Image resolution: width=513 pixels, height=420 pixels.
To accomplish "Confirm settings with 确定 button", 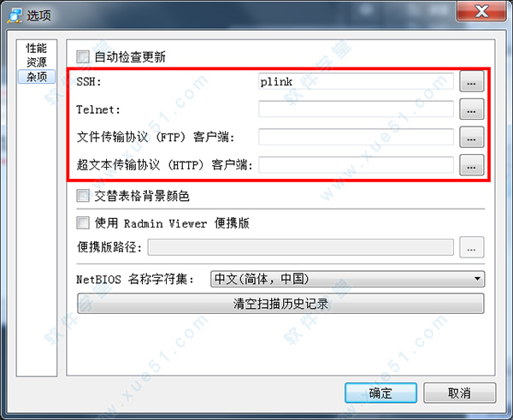I will (x=380, y=393).
